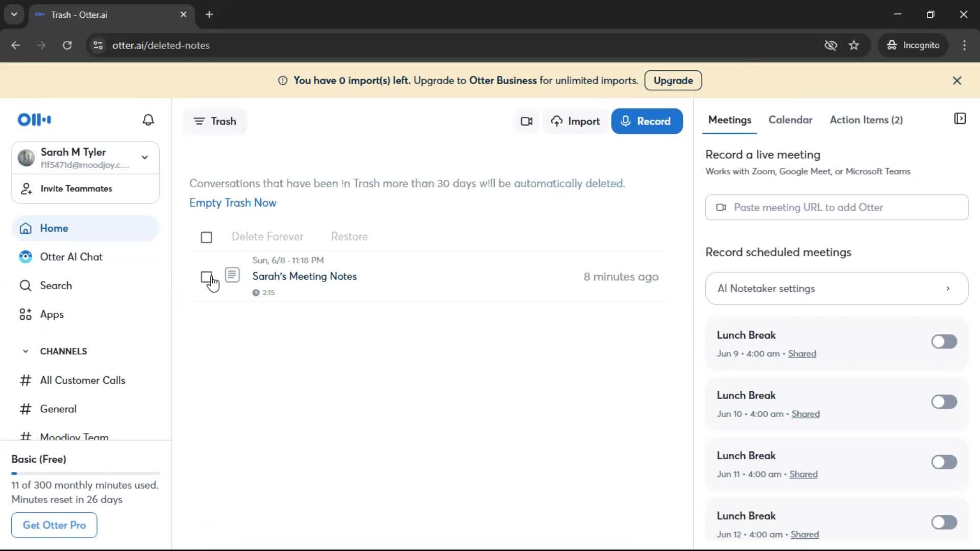The height and width of the screenshot is (551, 980).
Task: Collapse the CHANNELS section
Action: tap(26, 351)
